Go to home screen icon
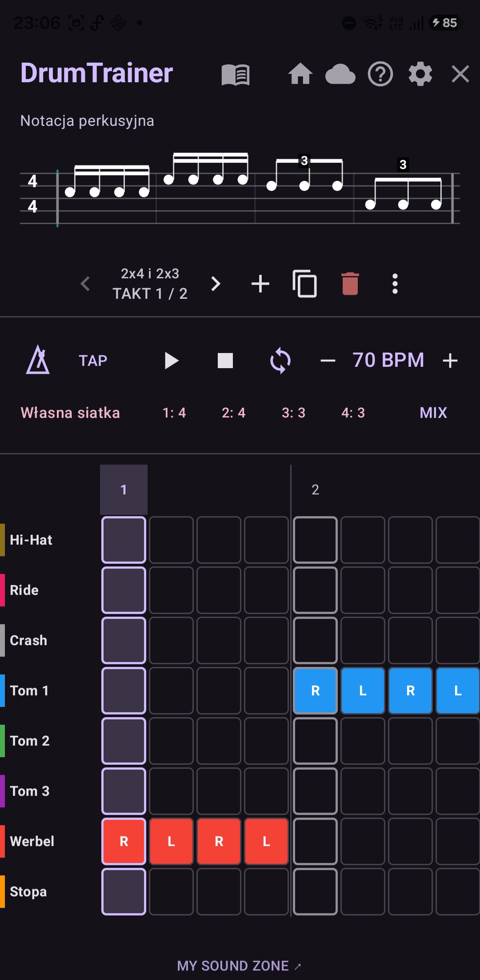The height and width of the screenshot is (980, 480). click(300, 74)
